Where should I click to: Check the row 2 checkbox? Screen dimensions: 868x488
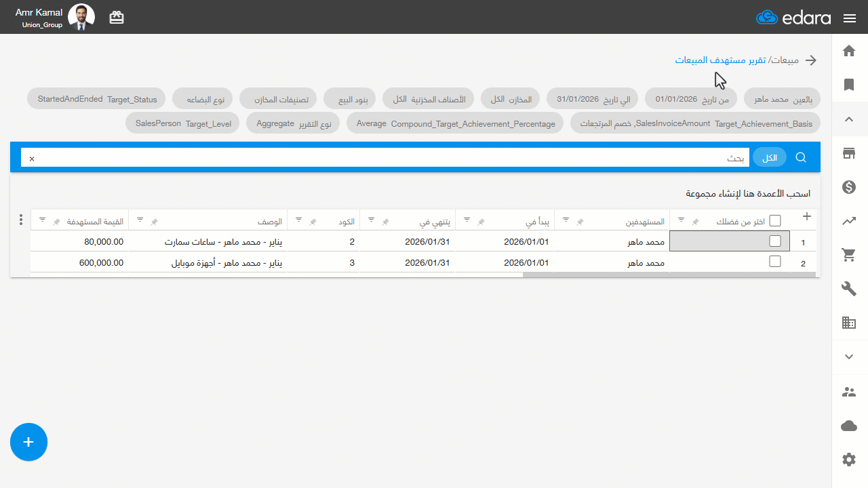point(775,262)
